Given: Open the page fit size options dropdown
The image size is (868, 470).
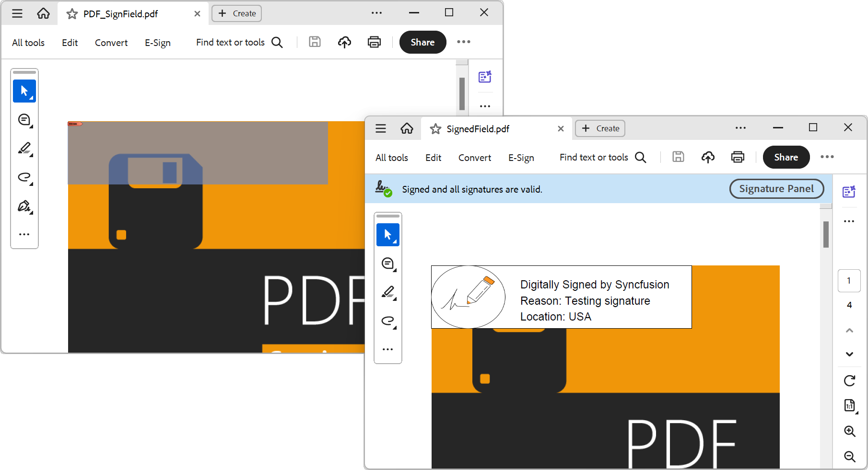Looking at the screenshot, I should (x=849, y=405).
